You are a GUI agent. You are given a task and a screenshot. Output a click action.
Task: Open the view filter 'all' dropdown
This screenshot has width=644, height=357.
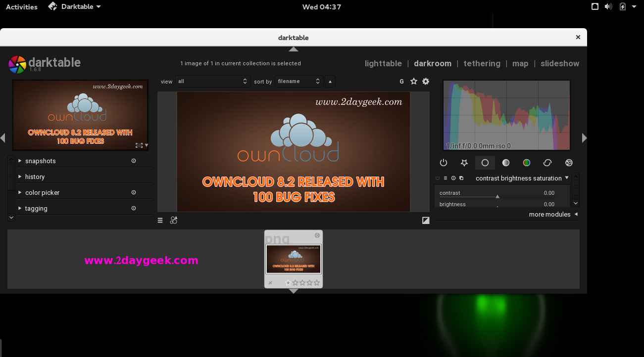(213, 82)
